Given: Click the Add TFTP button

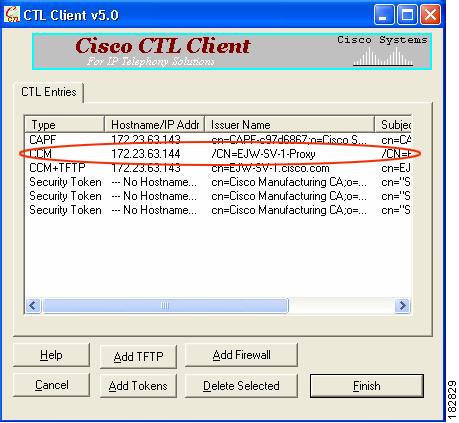Looking at the screenshot, I should 138,357.
